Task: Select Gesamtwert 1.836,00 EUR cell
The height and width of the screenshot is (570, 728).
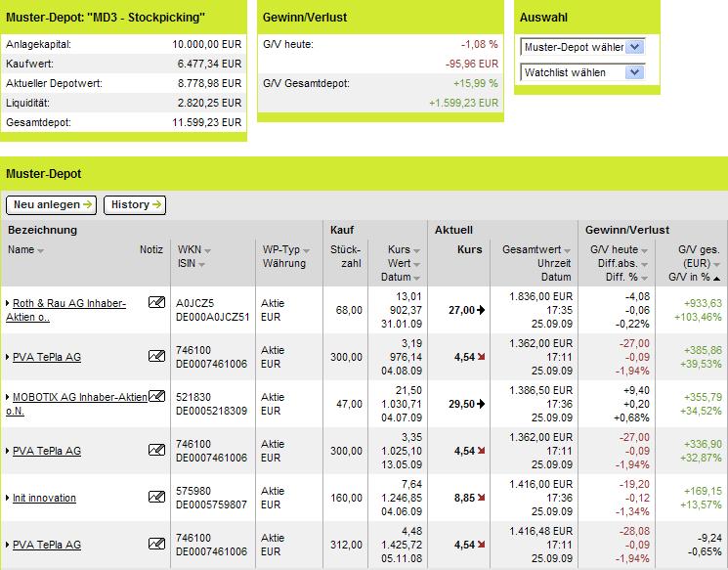Action: pos(541,296)
